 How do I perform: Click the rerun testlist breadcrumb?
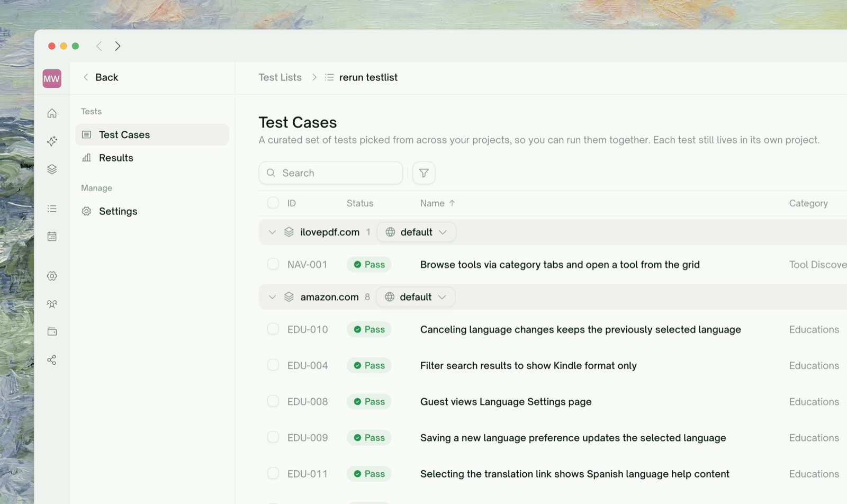click(x=368, y=77)
